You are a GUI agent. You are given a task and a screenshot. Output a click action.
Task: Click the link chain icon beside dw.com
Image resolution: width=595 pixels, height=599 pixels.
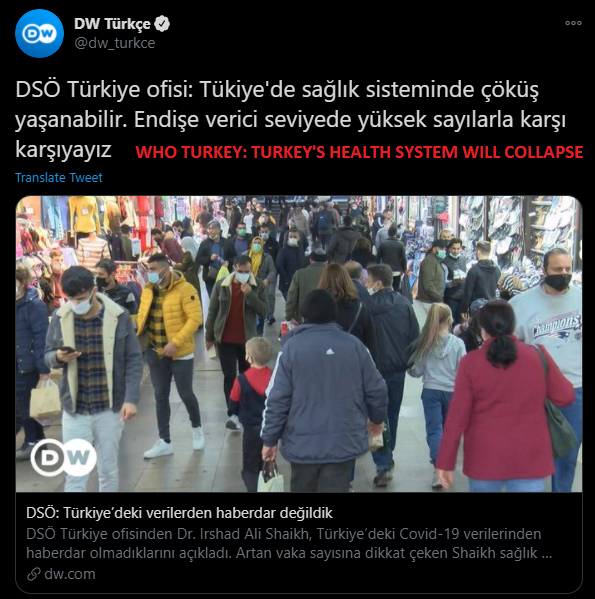34,574
